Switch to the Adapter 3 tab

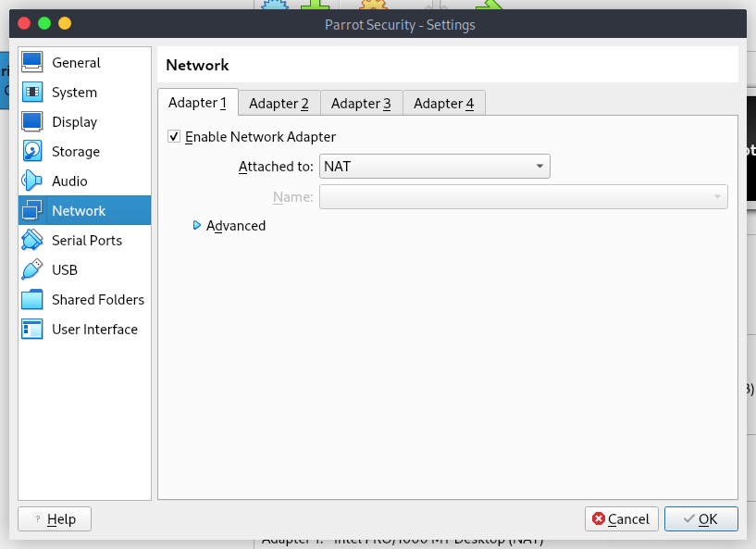[361, 104]
